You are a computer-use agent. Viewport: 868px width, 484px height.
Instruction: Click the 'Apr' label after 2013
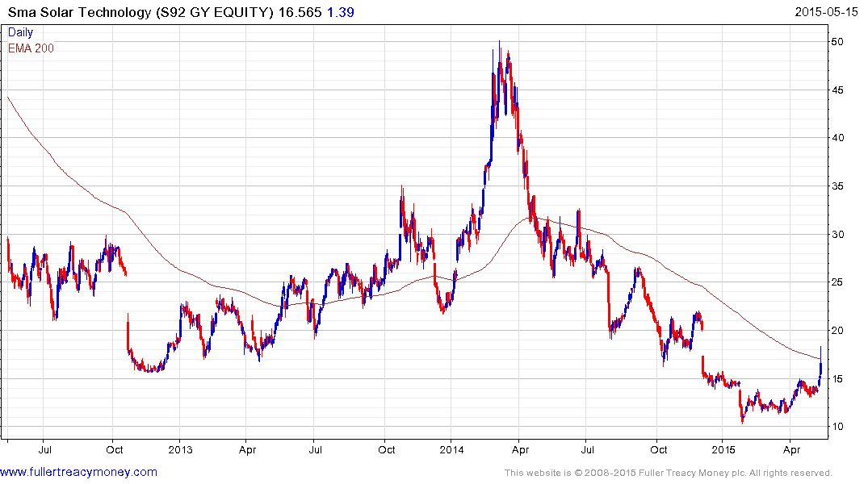tap(247, 450)
